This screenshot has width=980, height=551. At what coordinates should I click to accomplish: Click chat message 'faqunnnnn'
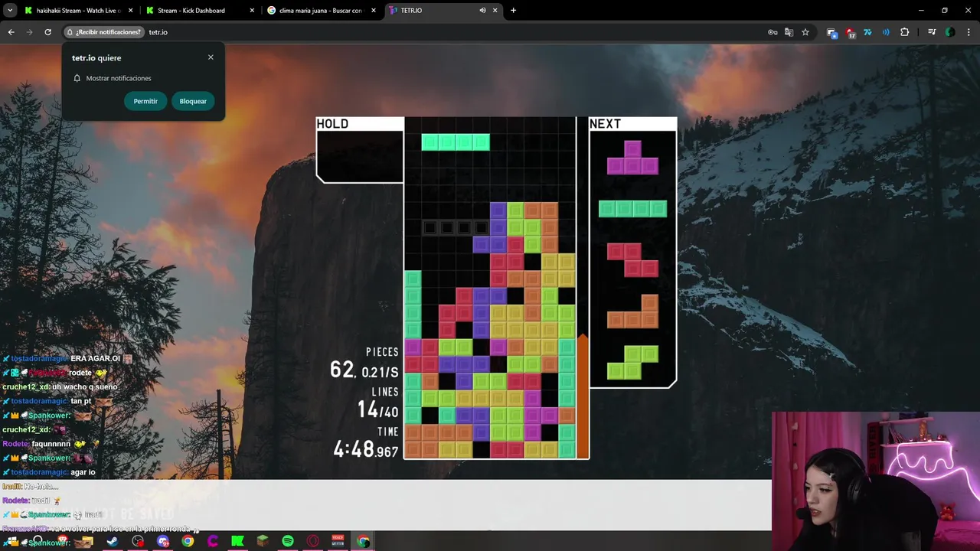coord(51,444)
